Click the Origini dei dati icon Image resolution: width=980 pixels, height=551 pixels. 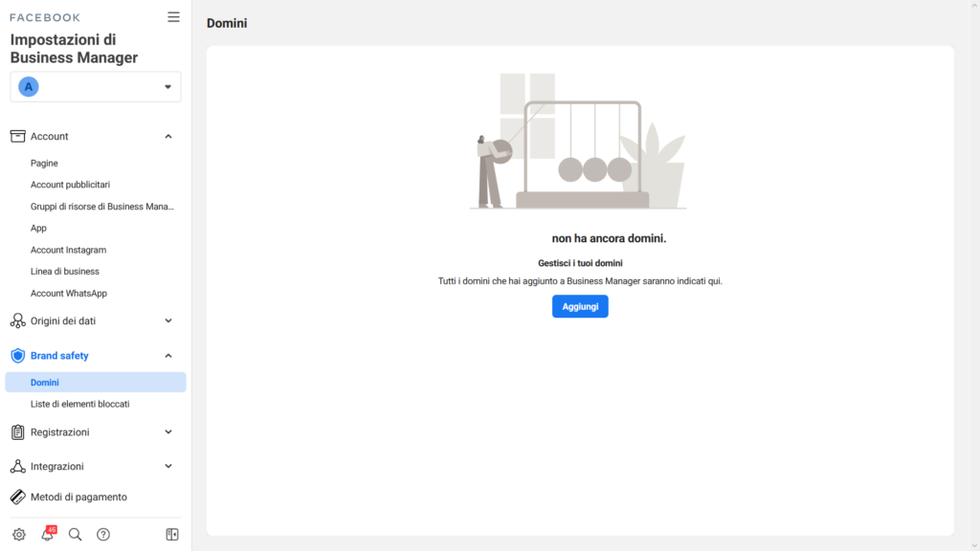click(x=17, y=321)
